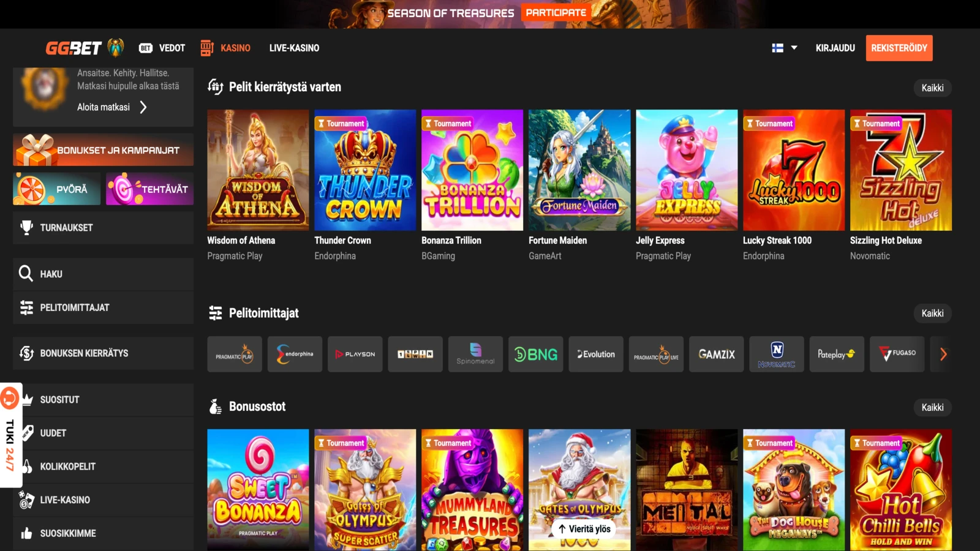Click the Aloita matkasi link

coord(104,107)
